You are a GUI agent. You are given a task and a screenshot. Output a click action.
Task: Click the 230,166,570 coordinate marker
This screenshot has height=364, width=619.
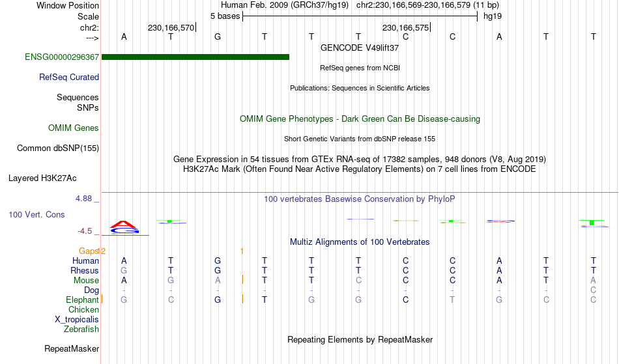[x=171, y=27]
